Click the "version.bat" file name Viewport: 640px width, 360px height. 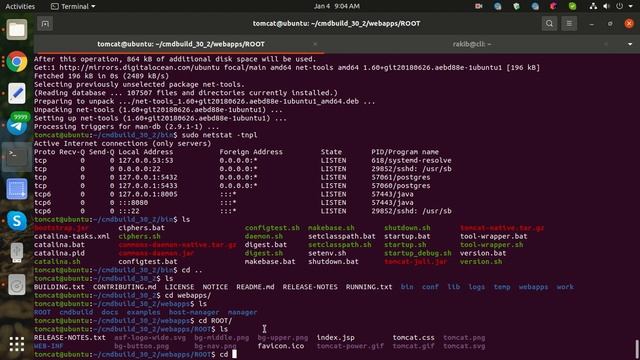coord(483,253)
